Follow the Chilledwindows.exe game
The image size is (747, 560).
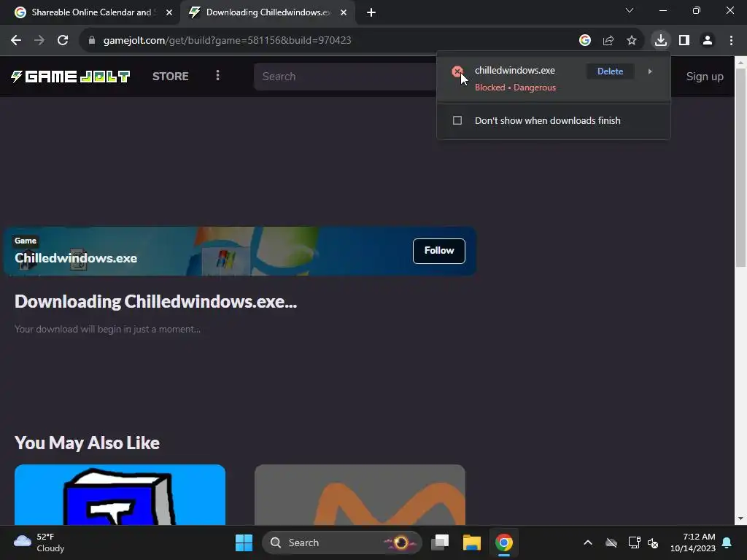point(438,251)
